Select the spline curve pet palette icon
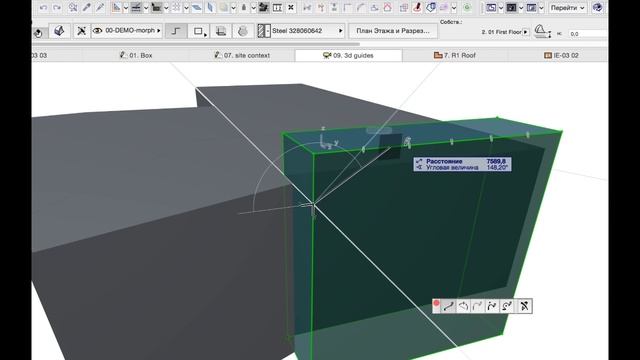640x360 pixels. click(x=492, y=306)
